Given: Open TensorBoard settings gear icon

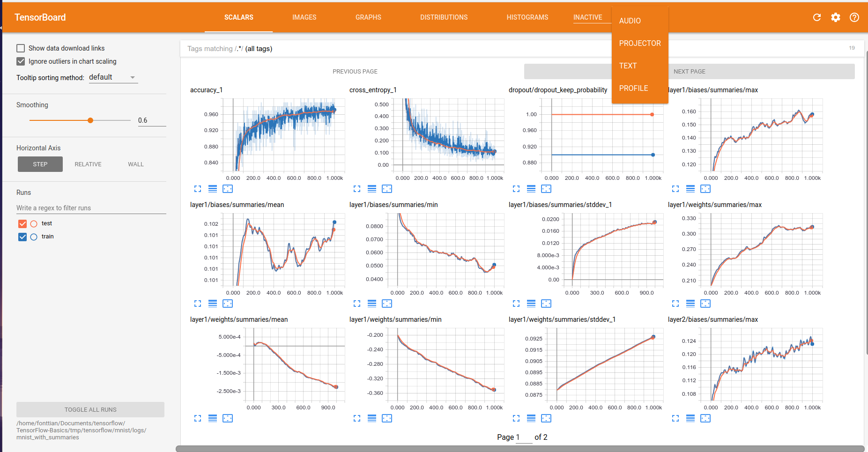Looking at the screenshot, I should pyautogui.click(x=836, y=17).
